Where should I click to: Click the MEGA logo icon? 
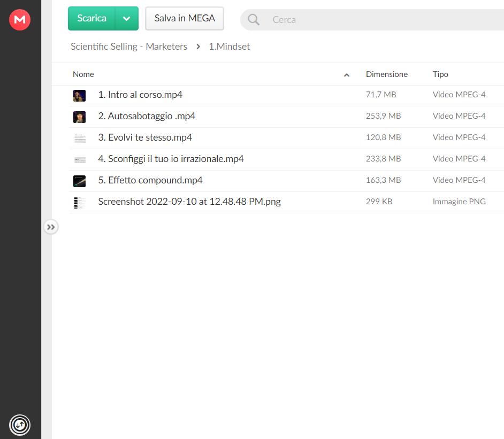coord(20,20)
